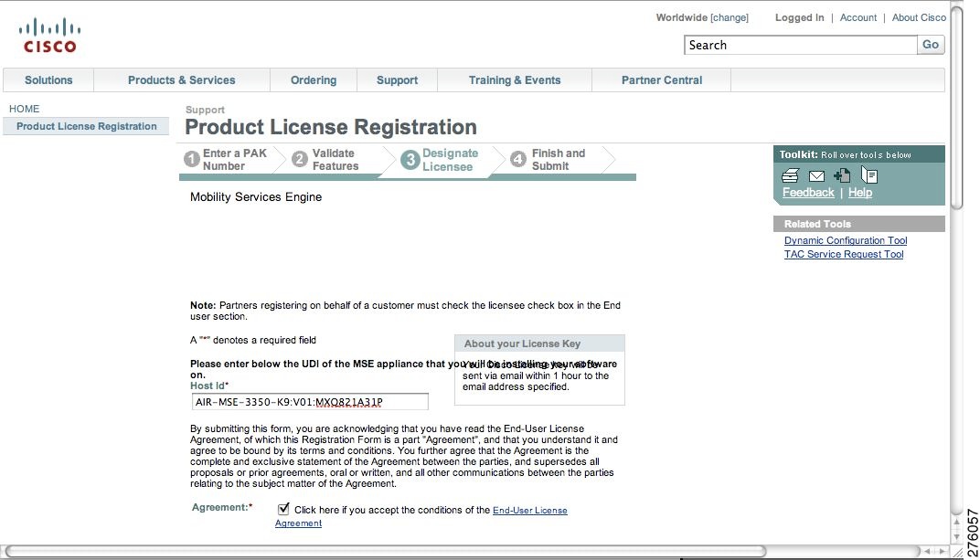The height and width of the screenshot is (560, 980).
Task: Click into the Host Id input field
Action: click(x=310, y=401)
